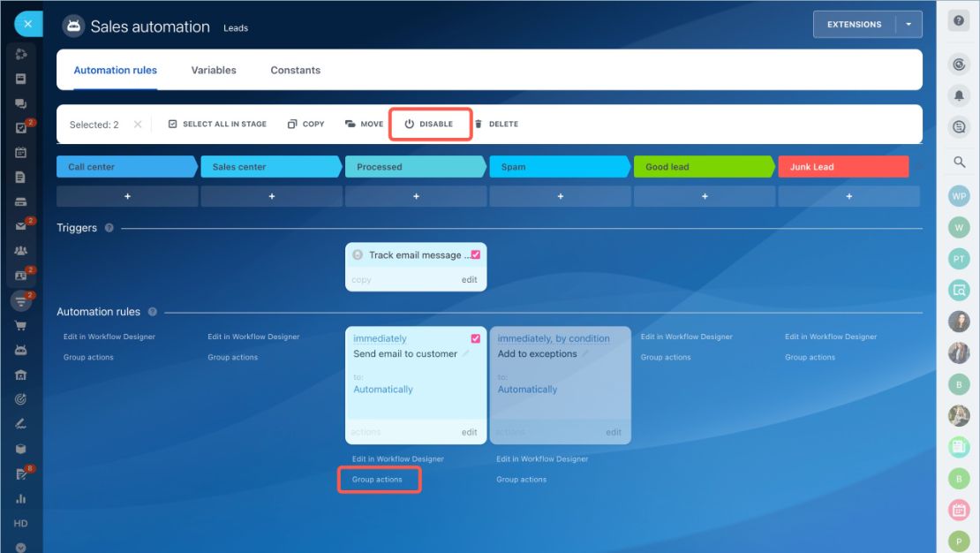This screenshot has width=980, height=553.
Task: Open Edit in Workflow Designer below Send email rule
Action: click(x=397, y=458)
